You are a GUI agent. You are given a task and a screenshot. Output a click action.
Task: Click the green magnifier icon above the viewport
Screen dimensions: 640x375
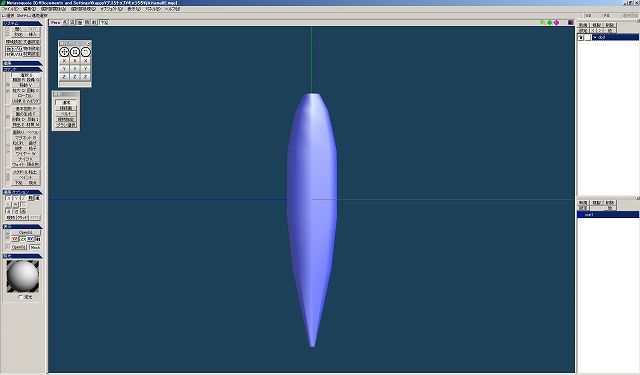point(542,22)
